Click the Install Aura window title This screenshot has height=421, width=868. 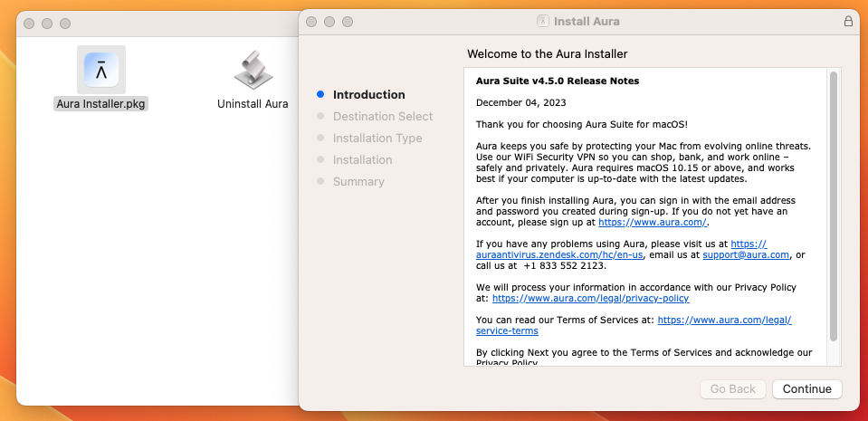point(587,22)
